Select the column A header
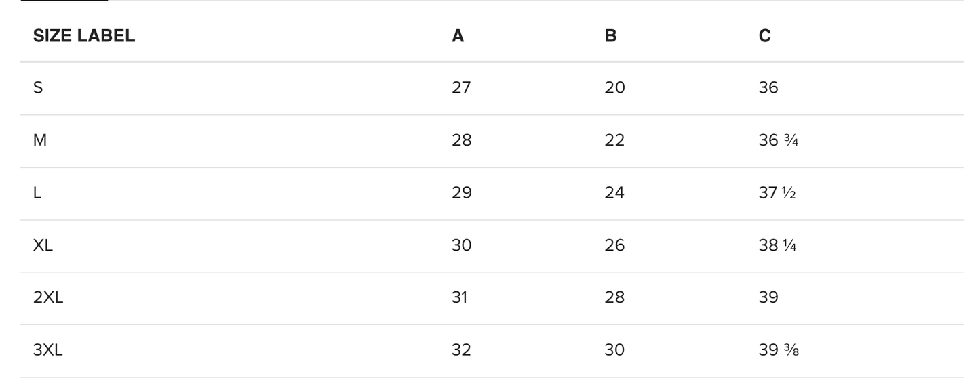Screen dimensions: 980x380 tap(458, 36)
